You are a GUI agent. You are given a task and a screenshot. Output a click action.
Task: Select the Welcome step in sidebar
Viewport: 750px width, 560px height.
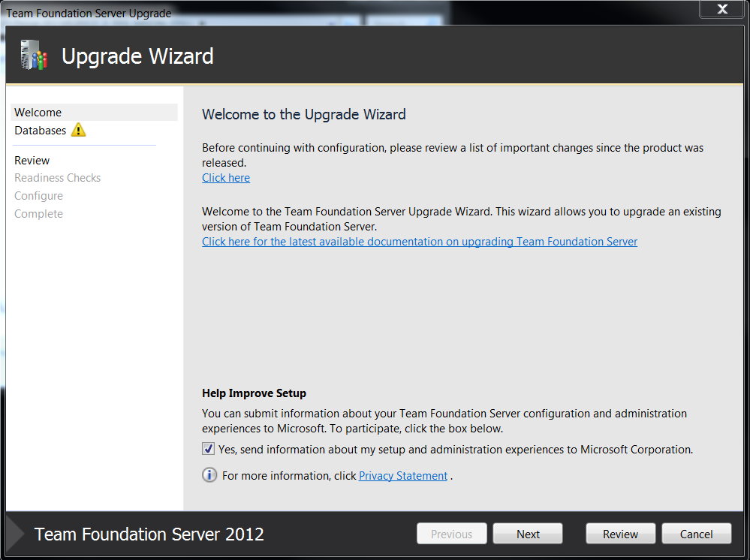(x=94, y=113)
